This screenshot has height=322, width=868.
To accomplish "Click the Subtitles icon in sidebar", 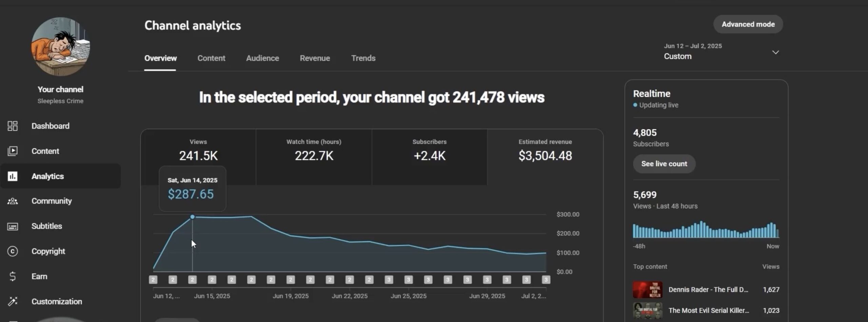I will (x=13, y=226).
